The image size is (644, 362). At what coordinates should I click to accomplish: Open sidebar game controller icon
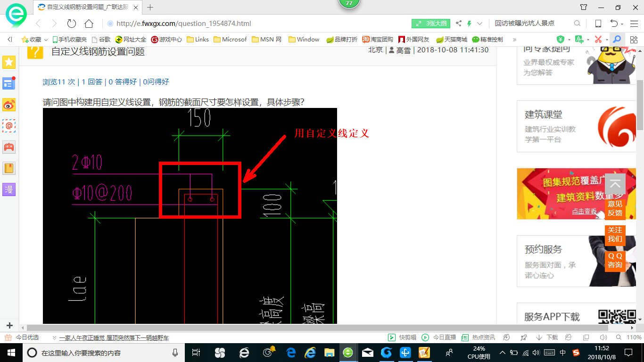pyautogui.click(x=9, y=147)
